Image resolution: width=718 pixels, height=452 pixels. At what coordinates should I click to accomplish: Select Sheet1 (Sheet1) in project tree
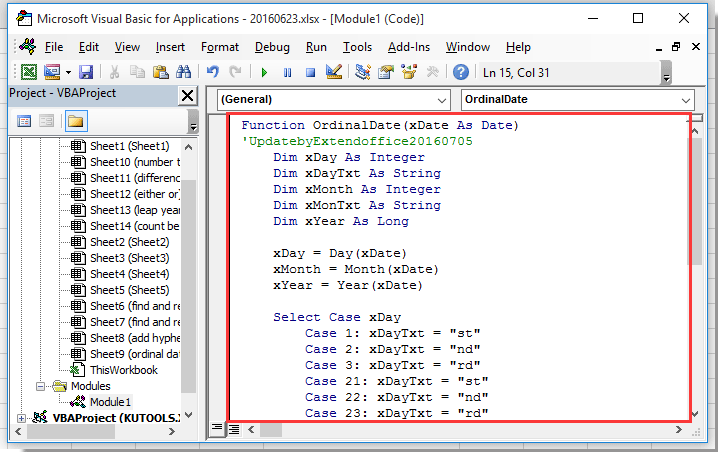[129, 146]
